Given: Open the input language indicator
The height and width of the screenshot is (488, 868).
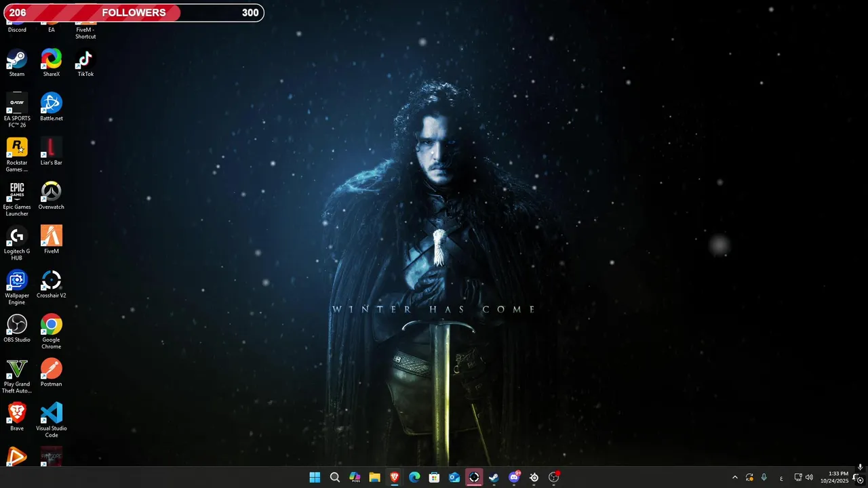Looking at the screenshot, I should click(781, 478).
